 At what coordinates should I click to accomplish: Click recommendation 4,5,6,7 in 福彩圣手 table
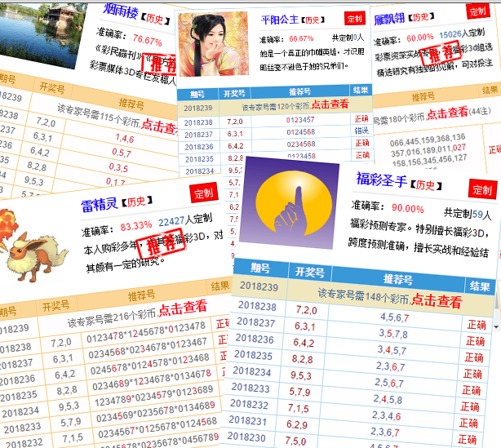(395, 317)
